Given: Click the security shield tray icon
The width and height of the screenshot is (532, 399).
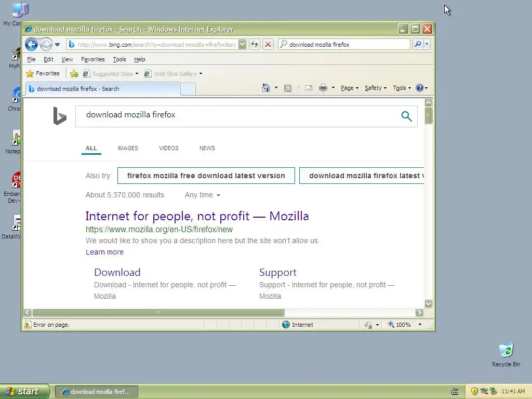Looking at the screenshot, I should pyautogui.click(x=474, y=391).
